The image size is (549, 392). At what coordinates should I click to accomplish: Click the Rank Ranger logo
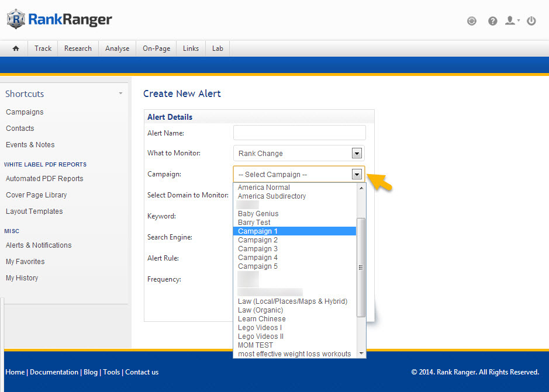[x=59, y=19]
